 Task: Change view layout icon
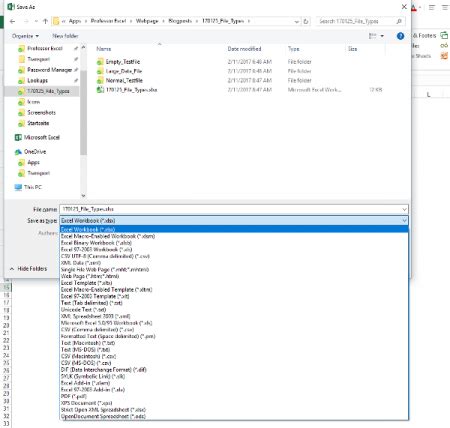[373, 36]
